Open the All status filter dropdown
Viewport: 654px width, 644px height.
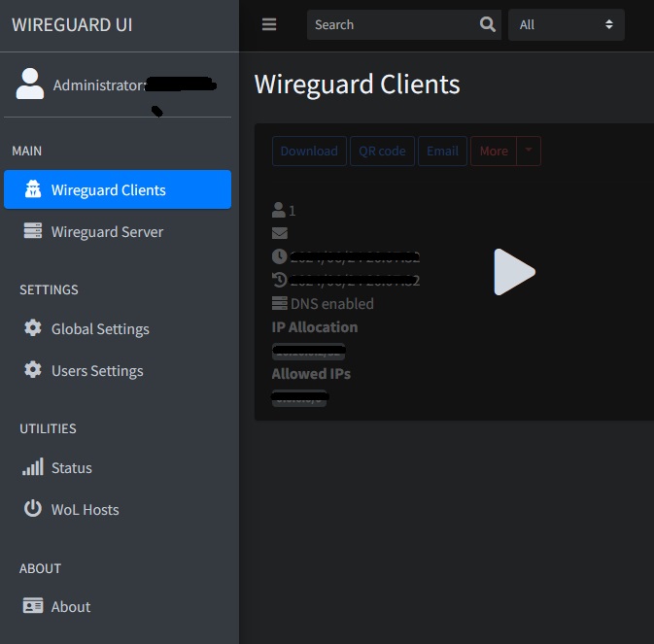[566, 25]
